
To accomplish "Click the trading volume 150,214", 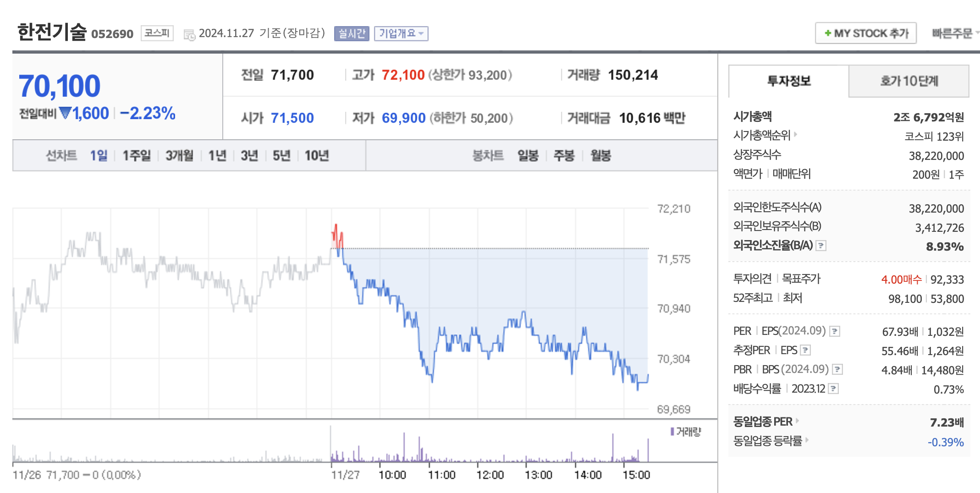I will point(633,75).
